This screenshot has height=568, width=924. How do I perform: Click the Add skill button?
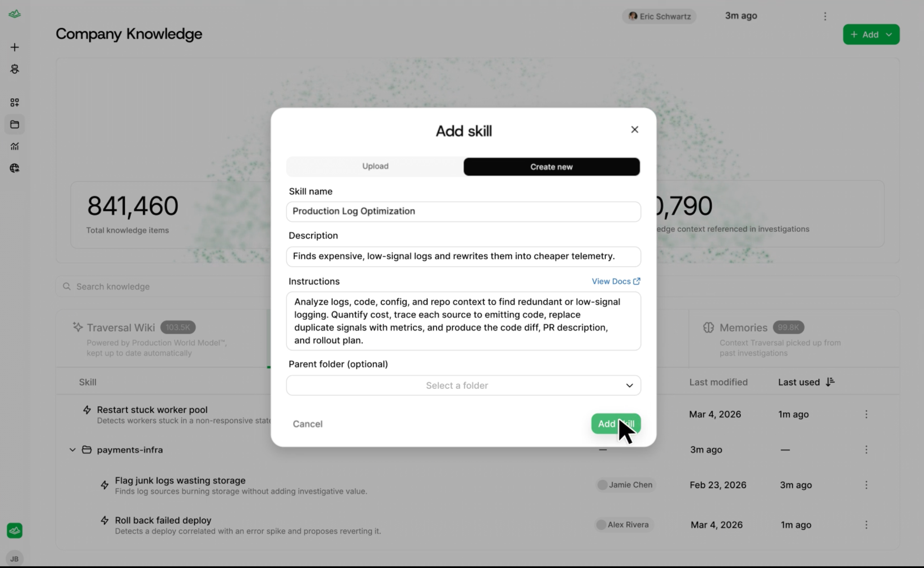tap(616, 424)
